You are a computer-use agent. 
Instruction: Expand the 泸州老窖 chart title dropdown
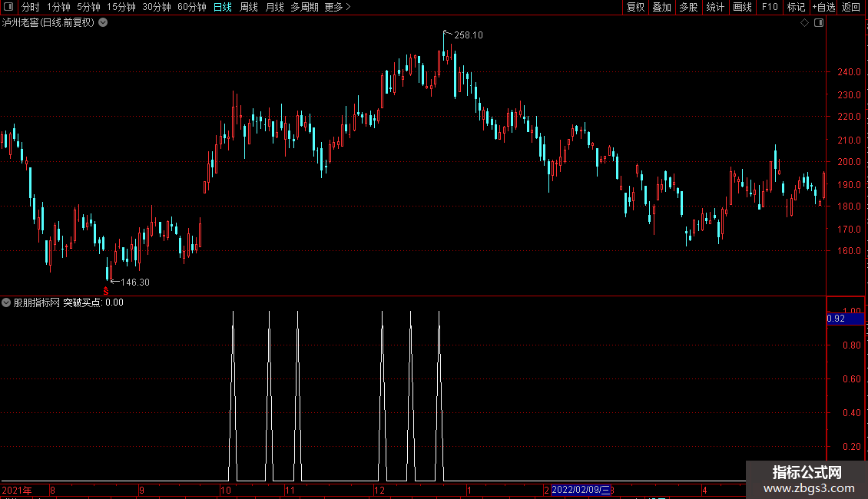tap(103, 23)
